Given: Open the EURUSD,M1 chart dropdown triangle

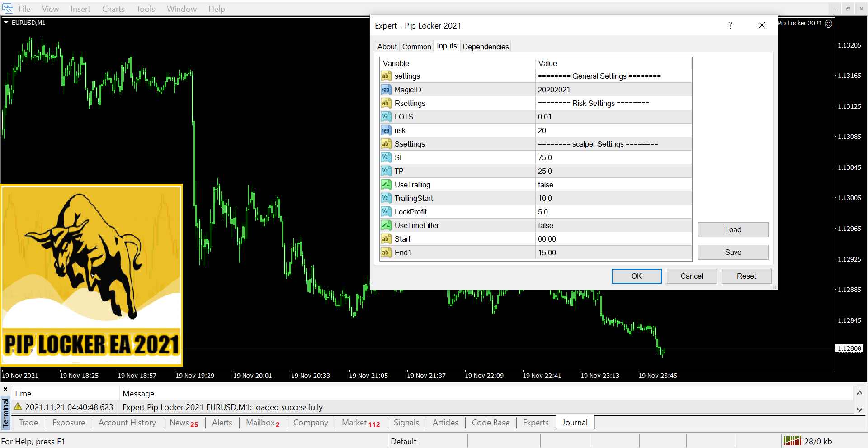Looking at the screenshot, I should point(6,22).
